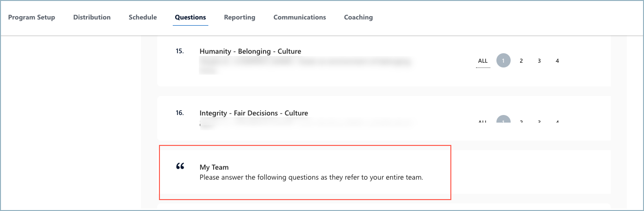Screen dimensions: 644x211
Task: Select ALL for question 15 Humanity - Belonging
Action: (x=483, y=61)
